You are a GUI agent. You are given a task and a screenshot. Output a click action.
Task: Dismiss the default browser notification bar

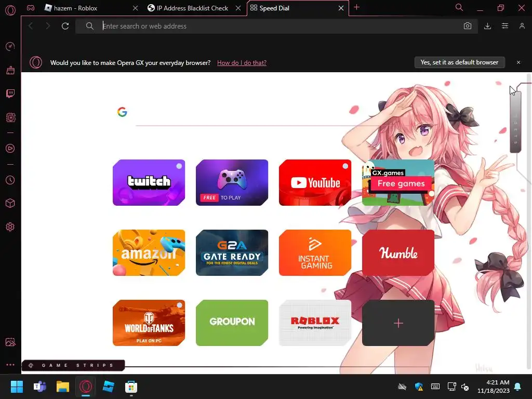pyautogui.click(x=518, y=62)
